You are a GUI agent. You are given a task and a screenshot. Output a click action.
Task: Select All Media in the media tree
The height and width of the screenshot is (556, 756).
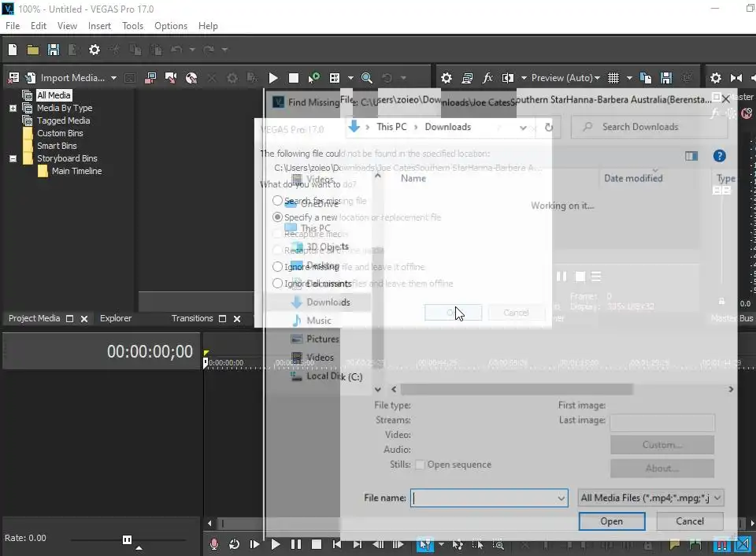[x=54, y=95]
